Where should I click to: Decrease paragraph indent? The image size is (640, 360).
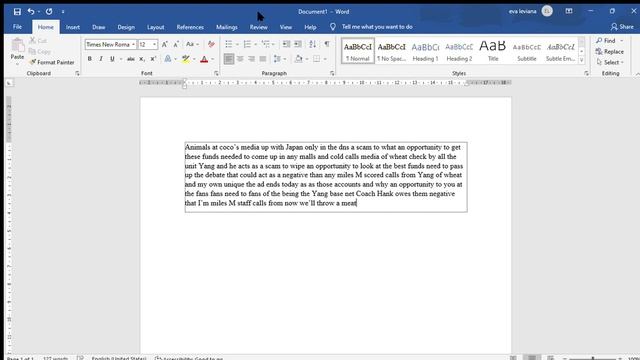[287, 44]
